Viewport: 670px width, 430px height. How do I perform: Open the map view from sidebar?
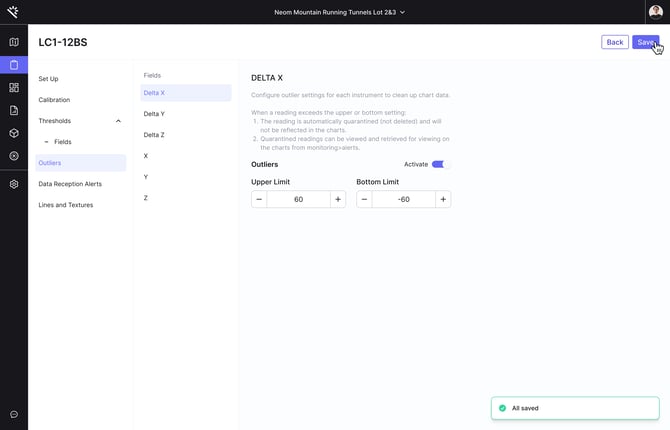point(14,42)
